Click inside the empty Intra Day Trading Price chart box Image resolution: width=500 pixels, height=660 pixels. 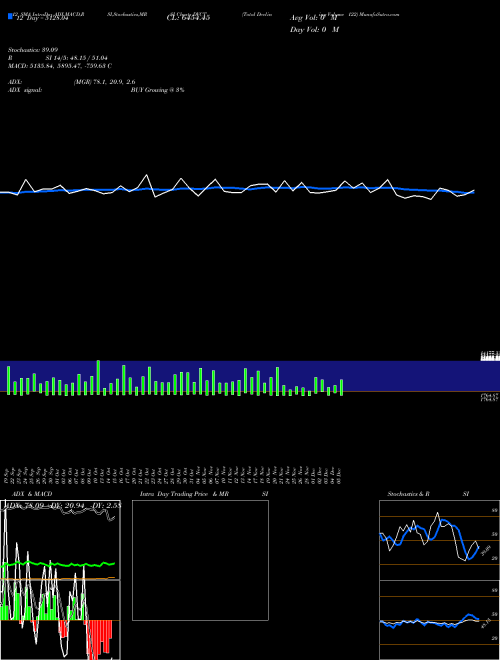point(200,560)
